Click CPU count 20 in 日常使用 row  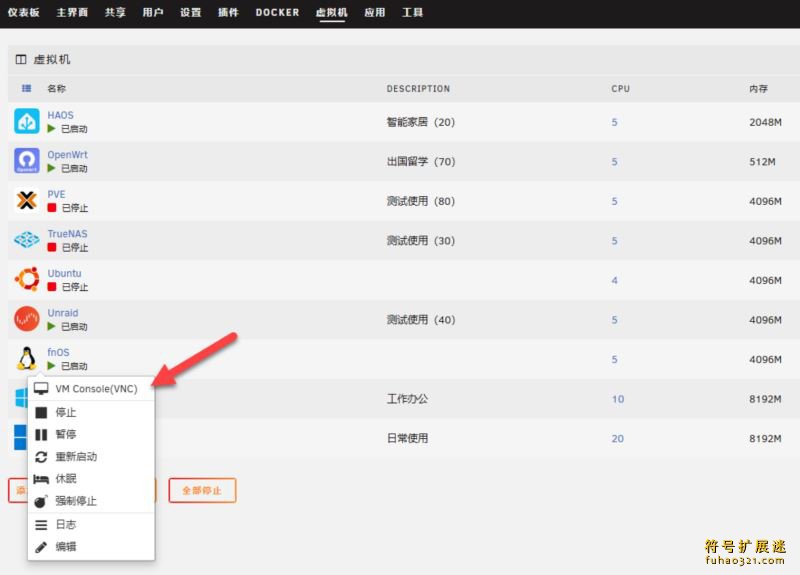618,438
